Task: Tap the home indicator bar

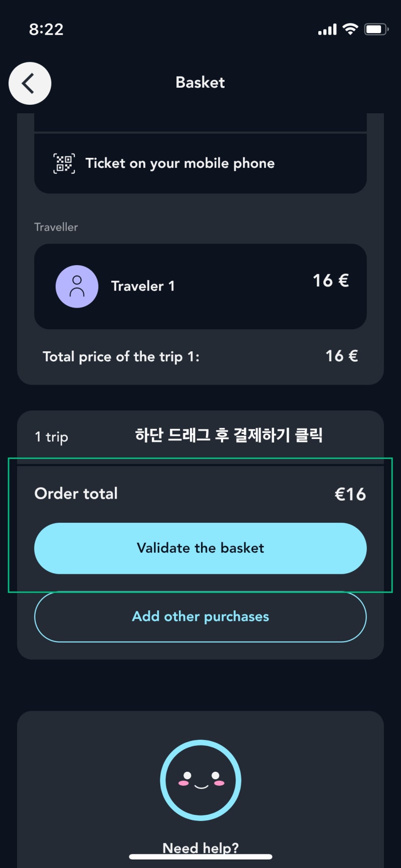Action: (x=200, y=856)
